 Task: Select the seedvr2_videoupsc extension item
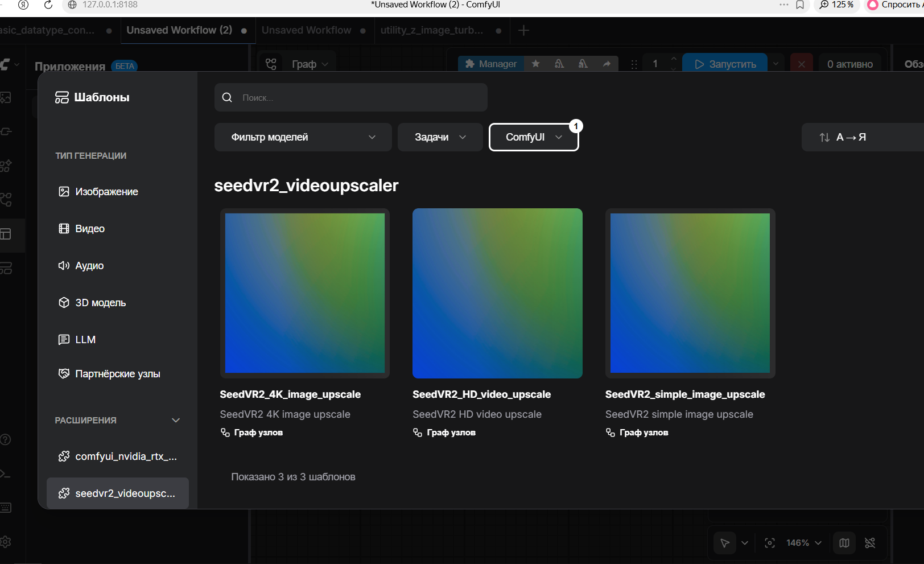[118, 493]
